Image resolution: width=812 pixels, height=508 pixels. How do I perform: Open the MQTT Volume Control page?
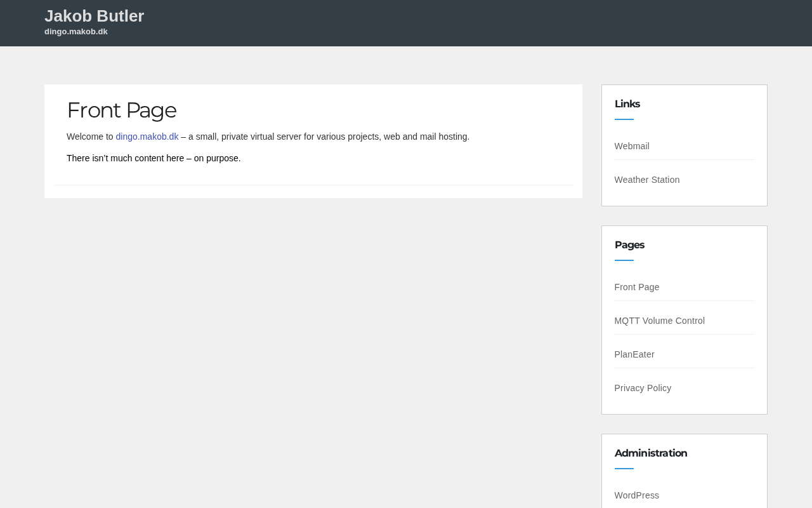pos(659,321)
